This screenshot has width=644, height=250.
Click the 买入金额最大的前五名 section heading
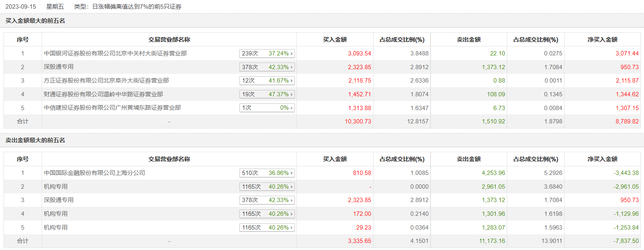35,21
